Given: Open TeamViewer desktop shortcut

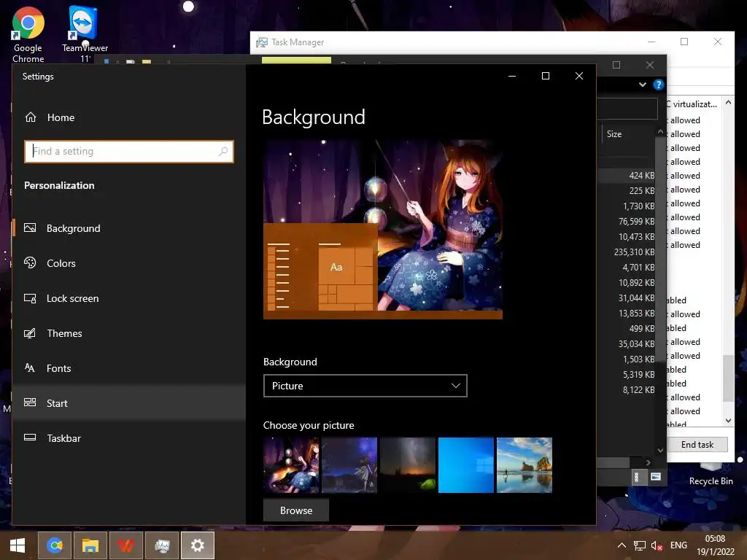Looking at the screenshot, I should pos(85,35).
